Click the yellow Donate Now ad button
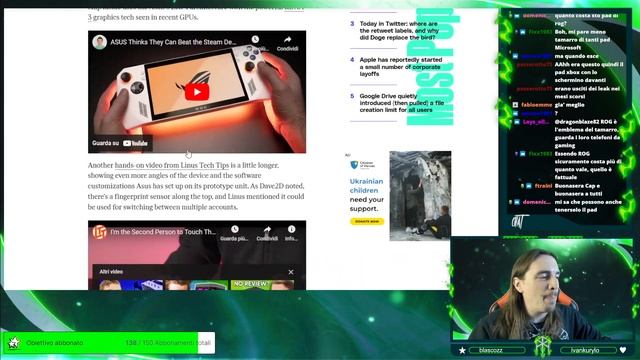Screen dimensions: 640x360 point(367,221)
